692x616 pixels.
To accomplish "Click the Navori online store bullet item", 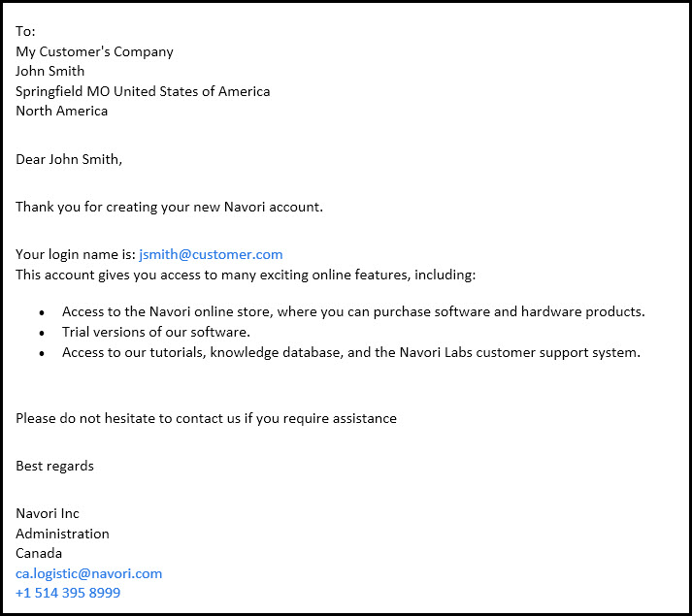I will tap(353, 311).
